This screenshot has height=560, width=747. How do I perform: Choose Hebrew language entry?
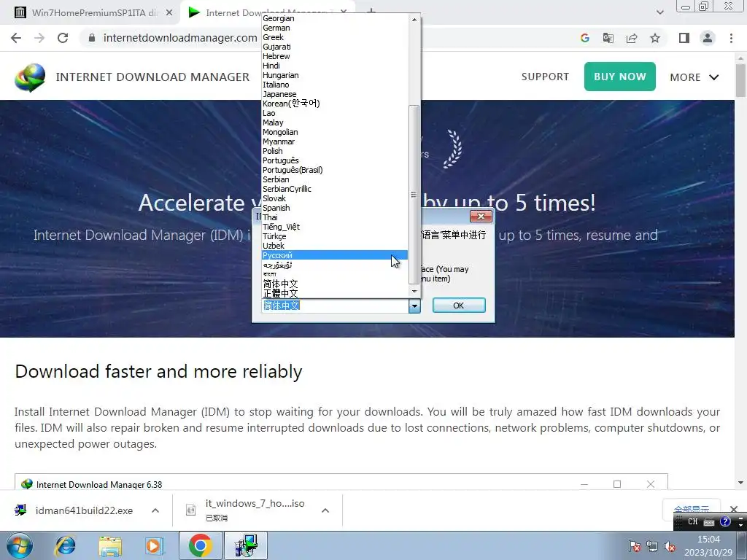tap(334, 56)
